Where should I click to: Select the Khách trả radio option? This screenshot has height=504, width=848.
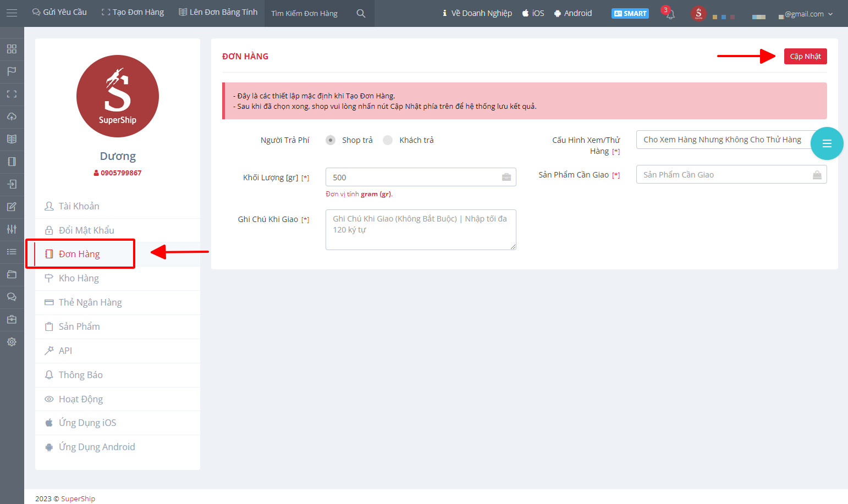pos(388,140)
